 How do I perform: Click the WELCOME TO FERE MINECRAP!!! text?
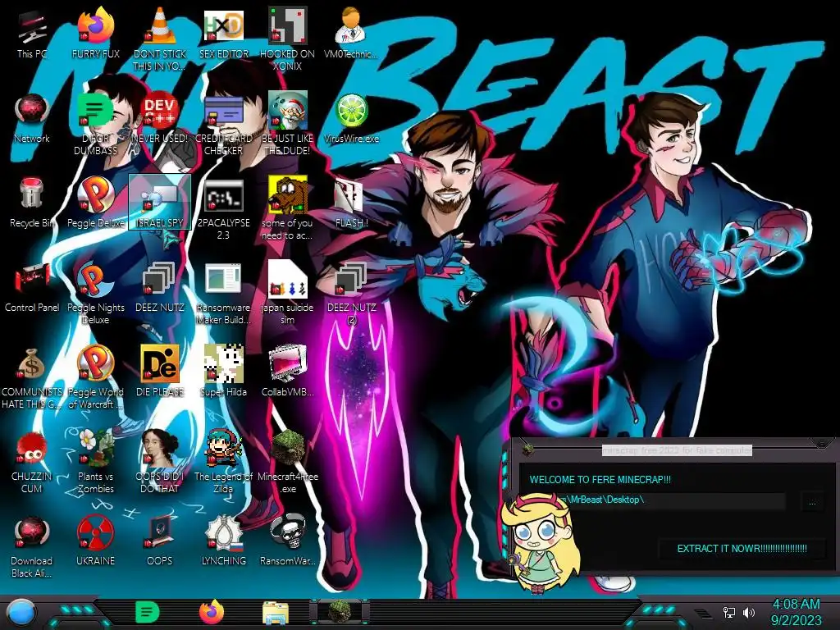click(x=600, y=479)
